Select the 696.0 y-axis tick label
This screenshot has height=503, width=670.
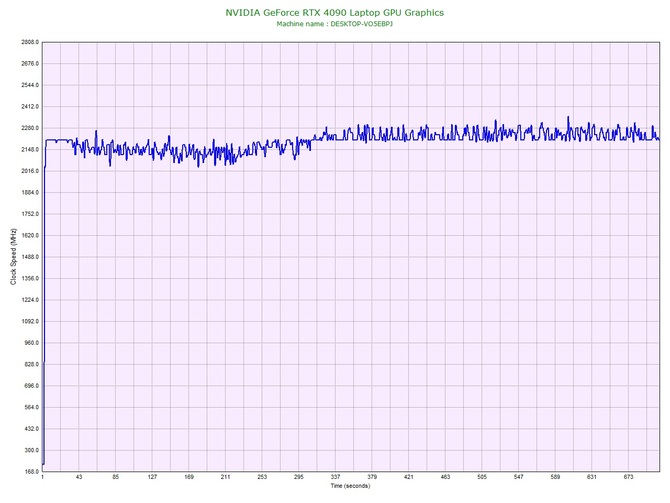pos(31,386)
